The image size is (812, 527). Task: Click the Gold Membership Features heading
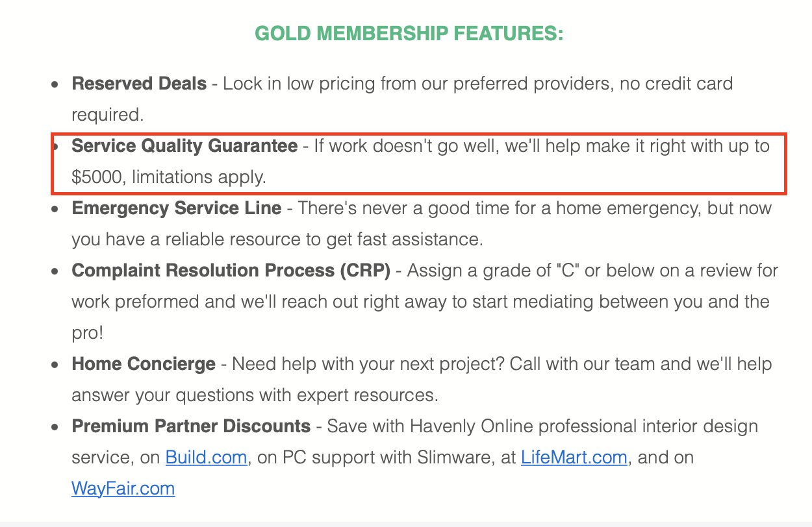tap(409, 34)
